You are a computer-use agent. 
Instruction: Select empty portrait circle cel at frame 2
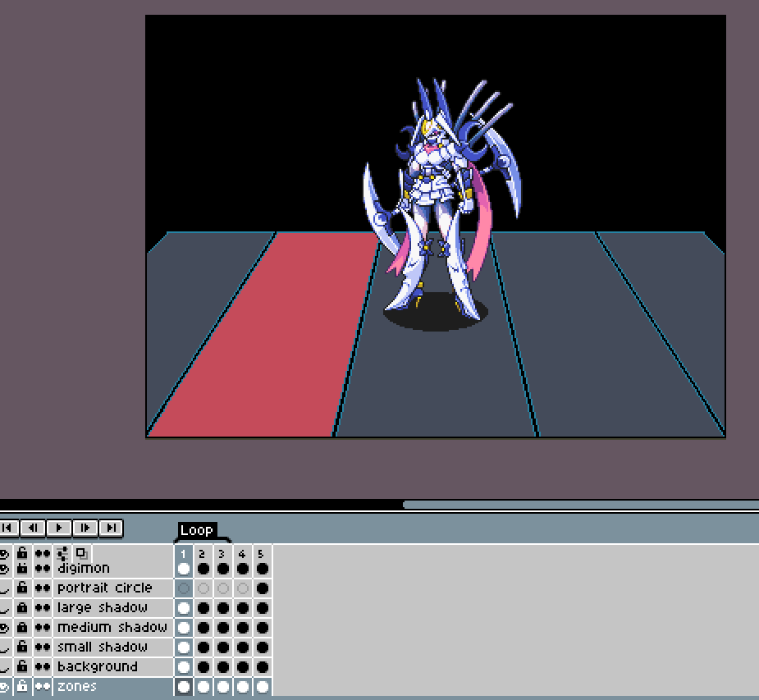tap(203, 588)
